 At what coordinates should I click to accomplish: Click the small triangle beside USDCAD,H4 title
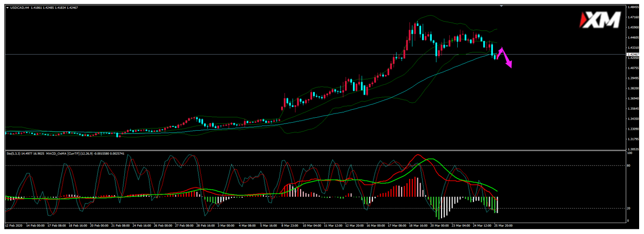pyautogui.click(x=7, y=7)
